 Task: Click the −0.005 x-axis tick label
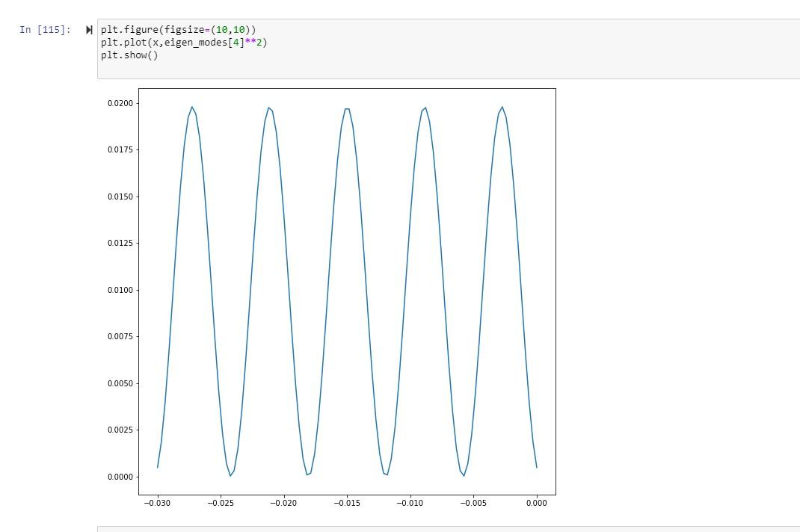(473, 503)
